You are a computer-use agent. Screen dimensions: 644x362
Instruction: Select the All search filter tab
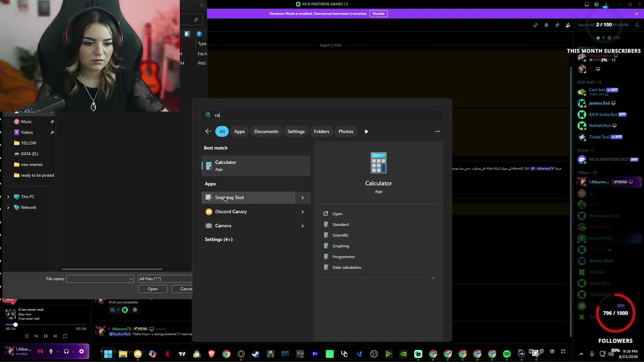click(222, 131)
